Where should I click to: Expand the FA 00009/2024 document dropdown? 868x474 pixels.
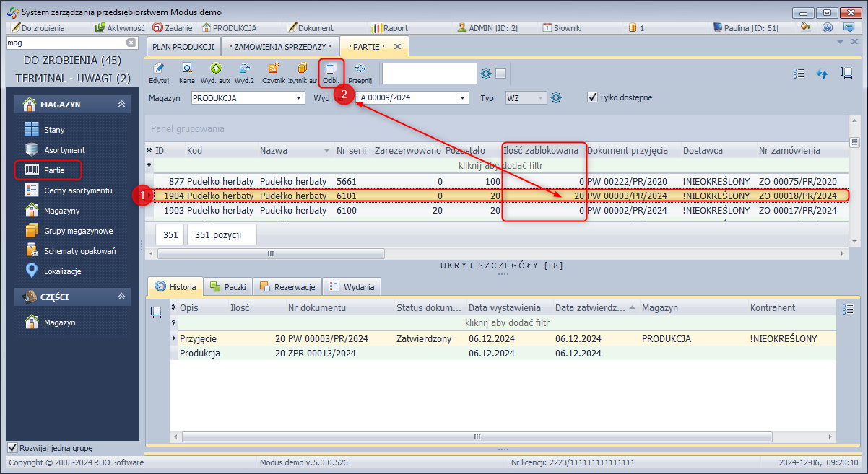point(462,97)
